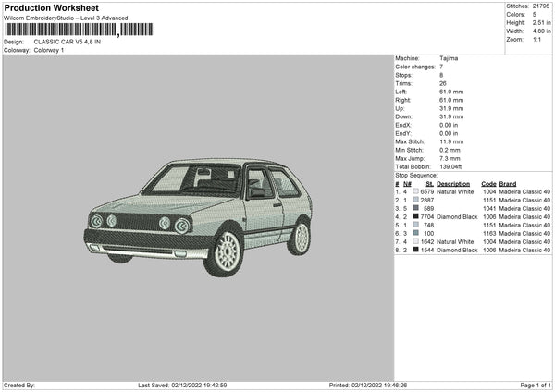Click the Natural White swatch in stop 1
555x392 pixels.
pyautogui.click(x=416, y=191)
